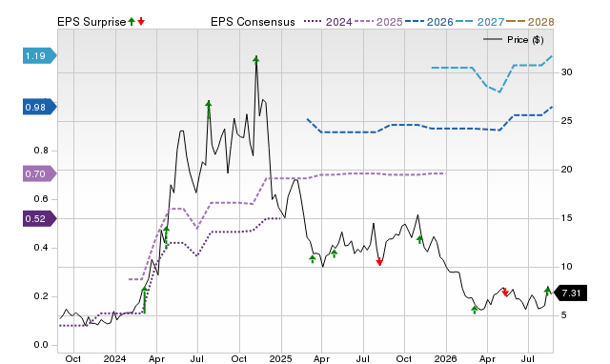Click the 2024 label on the time axis
The image size is (610, 364).
click(114, 358)
